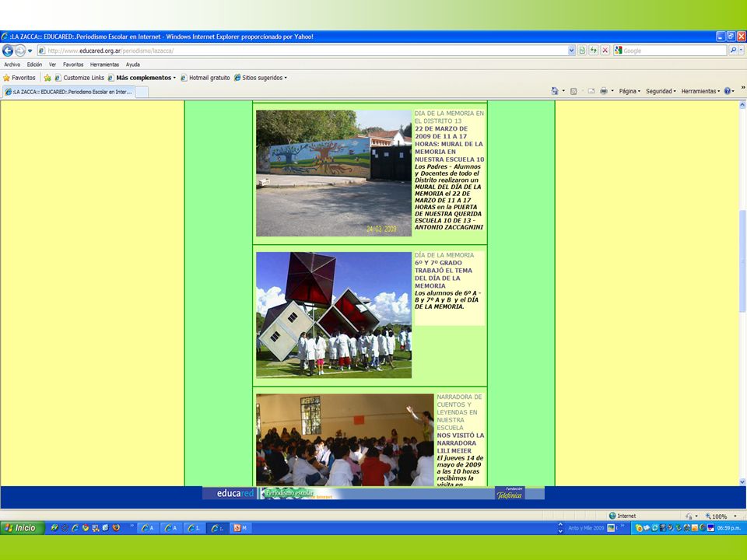Screen dimensions: 747x560
Task: Open the Ver menu
Action: [x=52, y=65]
